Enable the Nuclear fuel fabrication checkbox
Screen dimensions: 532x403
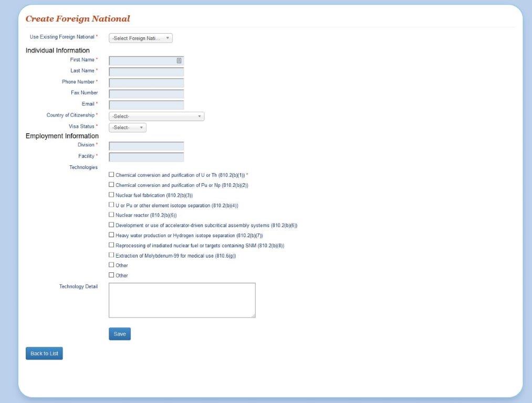(111, 195)
